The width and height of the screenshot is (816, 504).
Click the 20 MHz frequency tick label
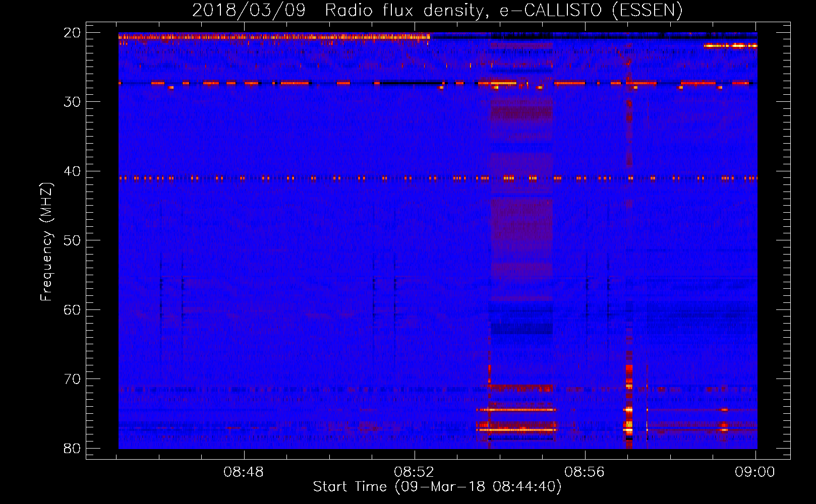coord(72,33)
